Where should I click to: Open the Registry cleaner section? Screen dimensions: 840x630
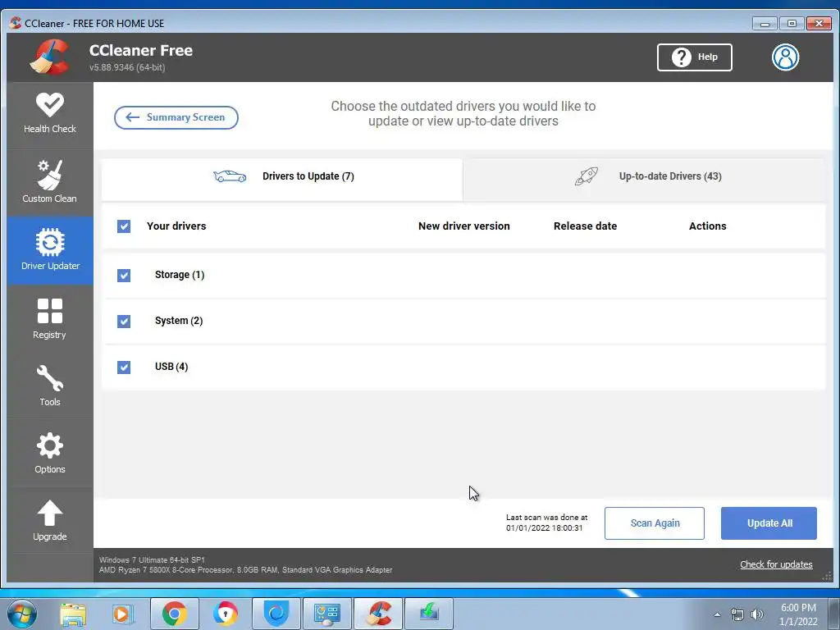[x=50, y=318]
